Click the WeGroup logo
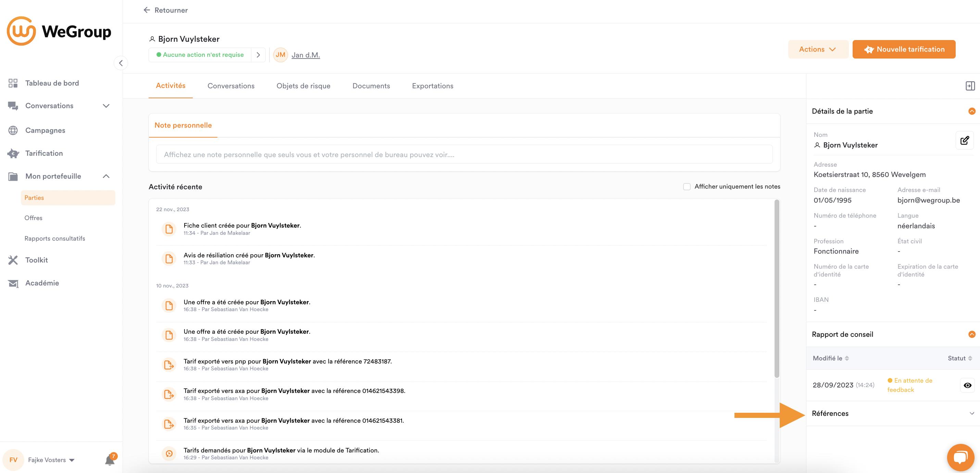Screen dimensions: 980x473 click(59, 31)
